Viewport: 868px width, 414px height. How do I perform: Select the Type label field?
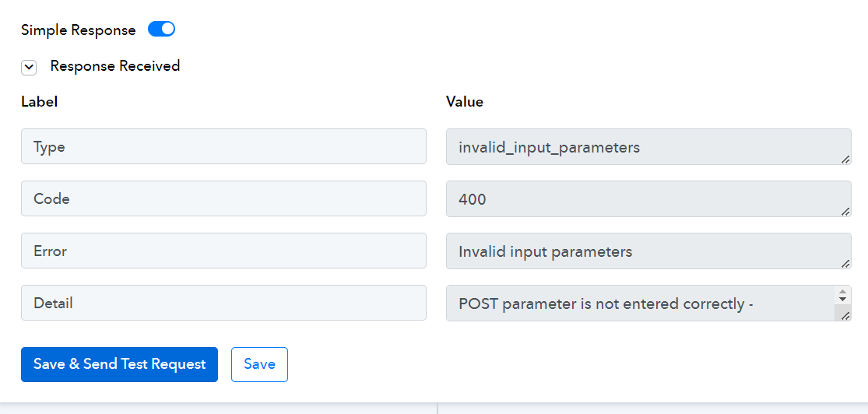(223, 146)
